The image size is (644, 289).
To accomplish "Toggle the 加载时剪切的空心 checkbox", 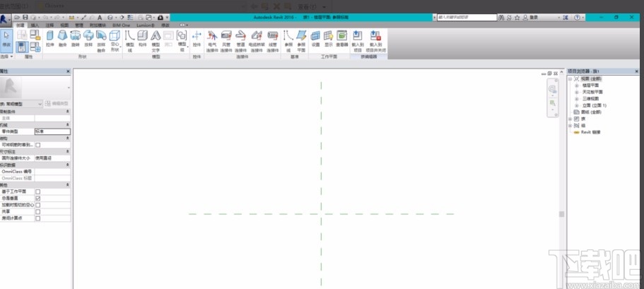I will tap(37, 205).
